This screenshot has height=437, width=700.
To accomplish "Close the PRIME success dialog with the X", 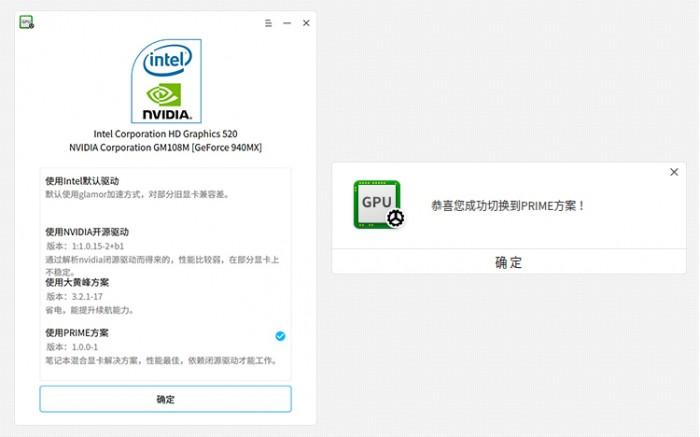I will [674, 172].
